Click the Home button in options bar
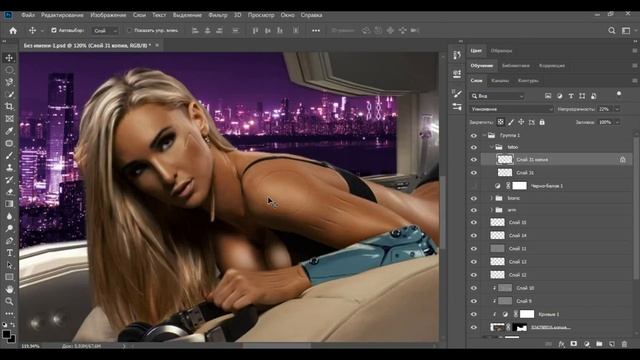This screenshot has height=360, width=640. [x=13, y=31]
